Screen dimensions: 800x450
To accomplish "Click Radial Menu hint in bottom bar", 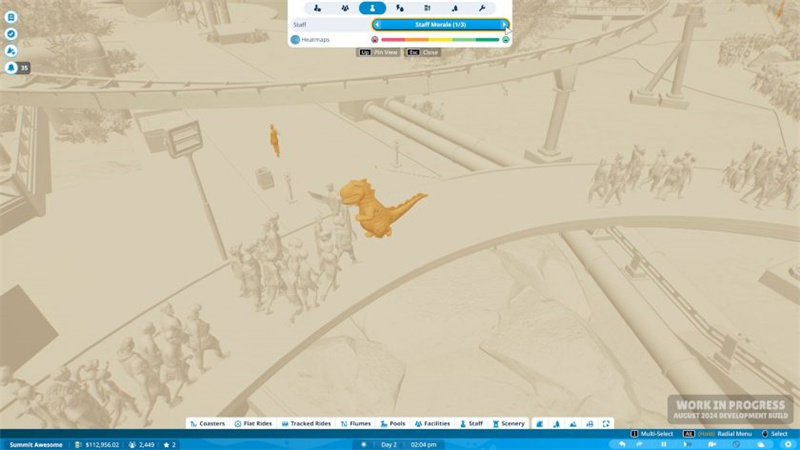I will pyautogui.click(x=717, y=434).
